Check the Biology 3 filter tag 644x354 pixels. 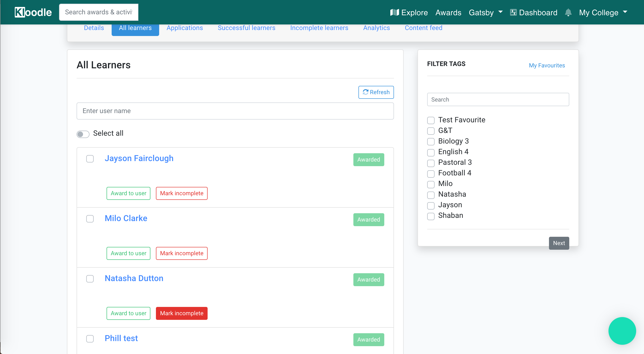(431, 141)
